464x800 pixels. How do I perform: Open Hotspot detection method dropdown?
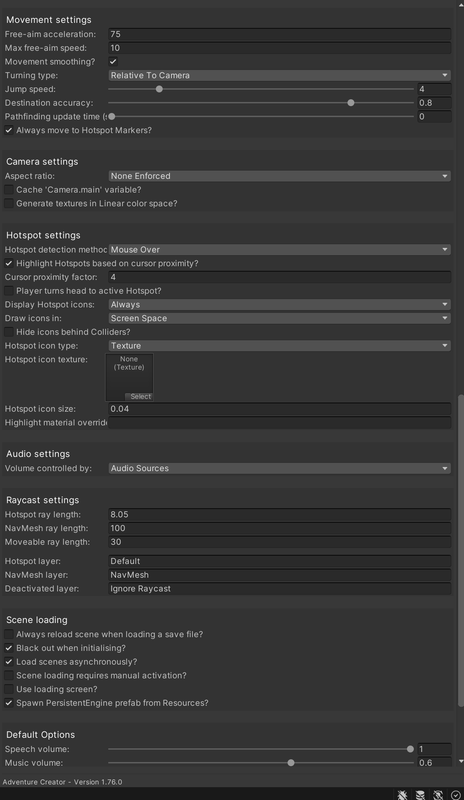pyautogui.click(x=279, y=249)
